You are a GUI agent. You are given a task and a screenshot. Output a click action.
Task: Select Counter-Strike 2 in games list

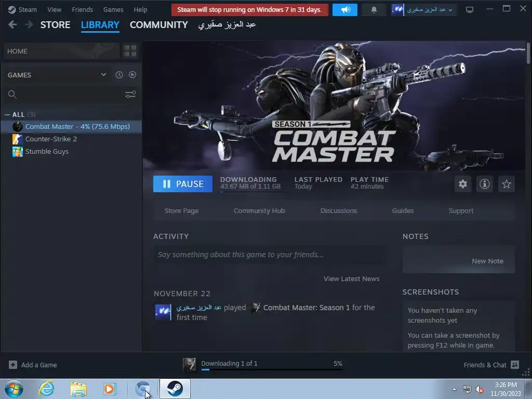(71, 139)
